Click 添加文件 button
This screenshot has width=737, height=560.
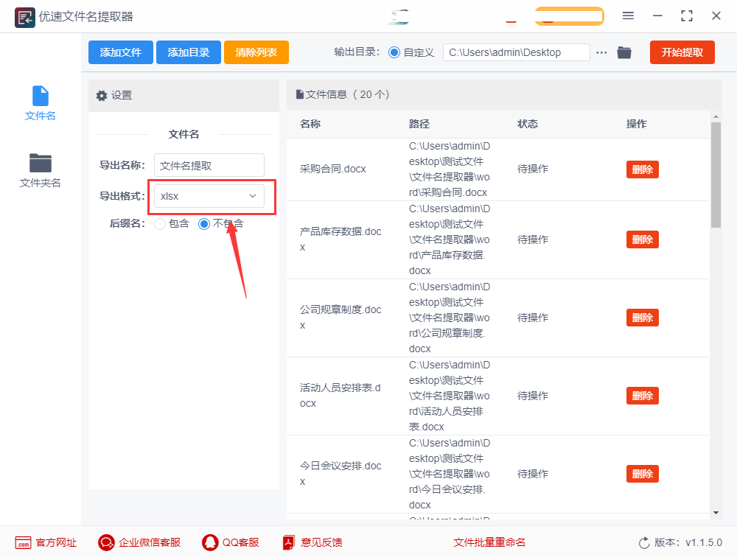(121, 52)
